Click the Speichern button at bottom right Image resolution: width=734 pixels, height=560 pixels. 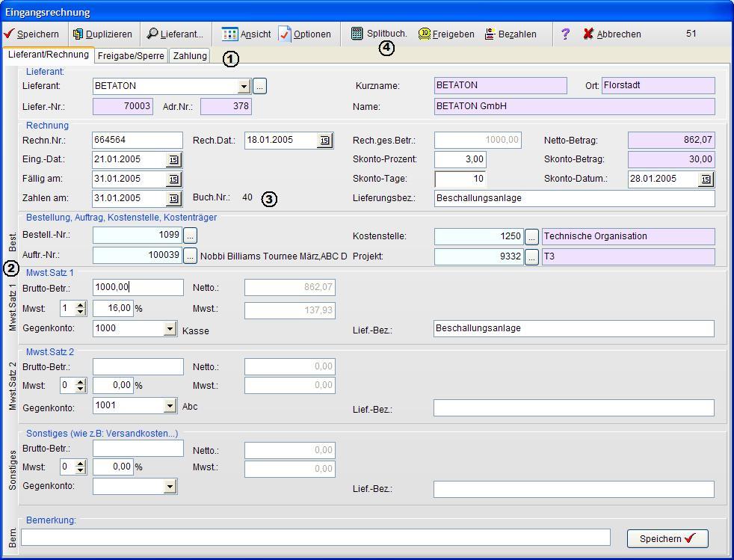pos(667,538)
